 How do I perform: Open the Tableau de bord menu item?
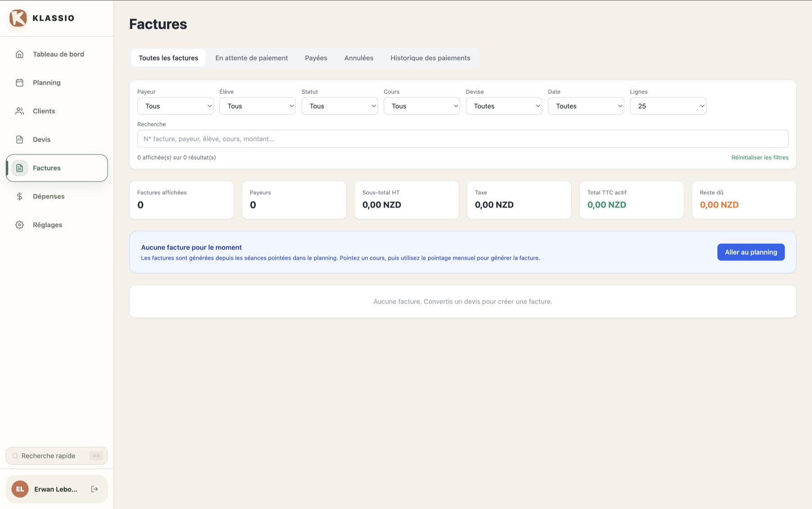[x=57, y=54]
